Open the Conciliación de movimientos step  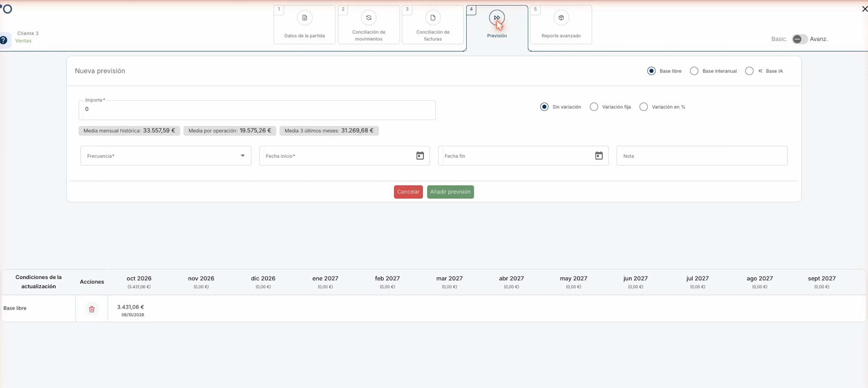(369, 25)
